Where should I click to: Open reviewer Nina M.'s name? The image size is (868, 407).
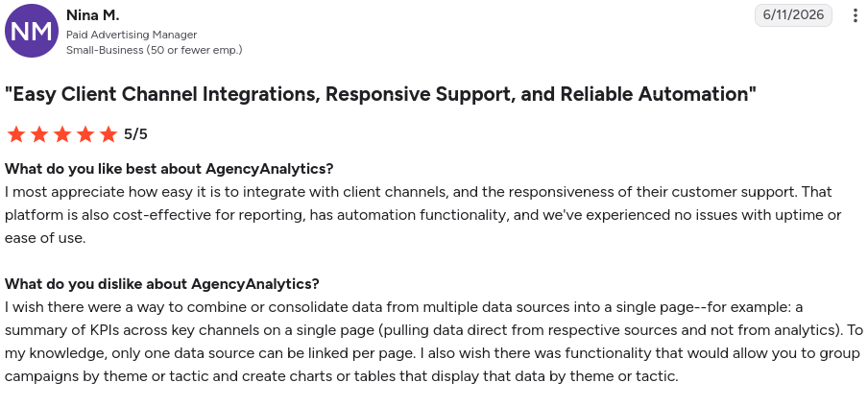pyautogui.click(x=92, y=15)
